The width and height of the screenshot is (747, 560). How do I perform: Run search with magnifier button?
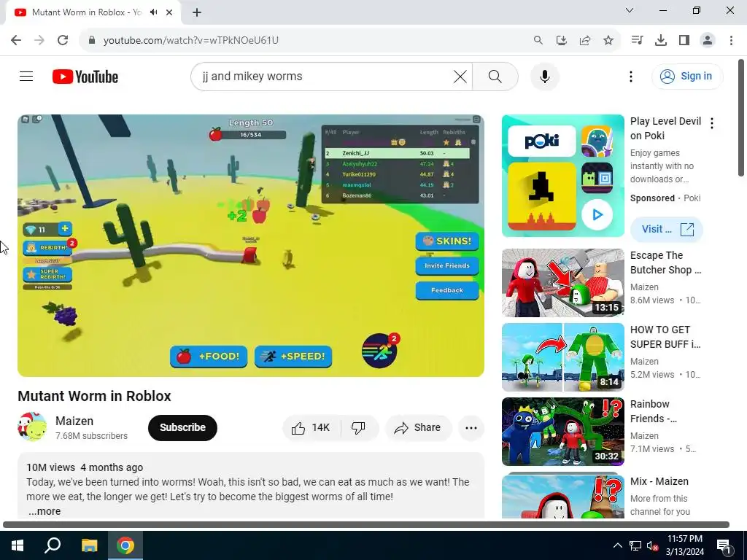[495, 76]
